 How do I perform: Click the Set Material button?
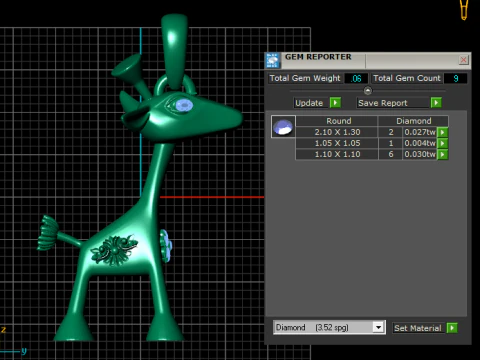coord(418,328)
